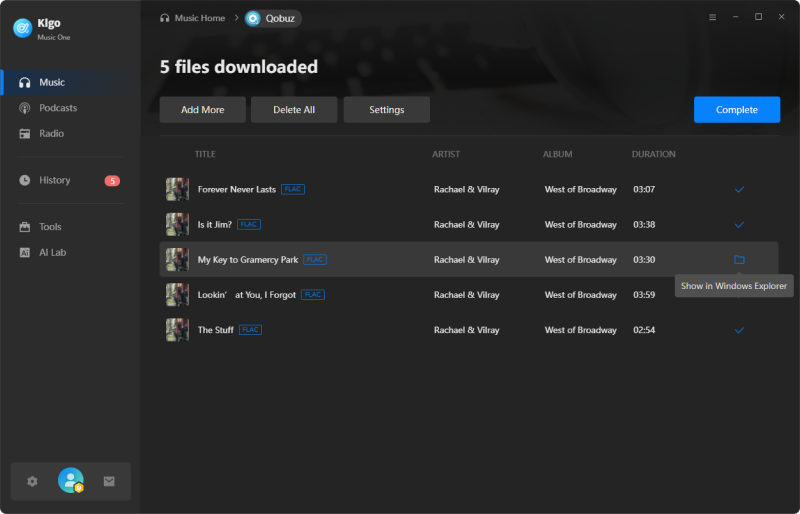Click the album art thumbnail of Forever Never Lasts
This screenshot has height=514, width=800.
(x=177, y=189)
